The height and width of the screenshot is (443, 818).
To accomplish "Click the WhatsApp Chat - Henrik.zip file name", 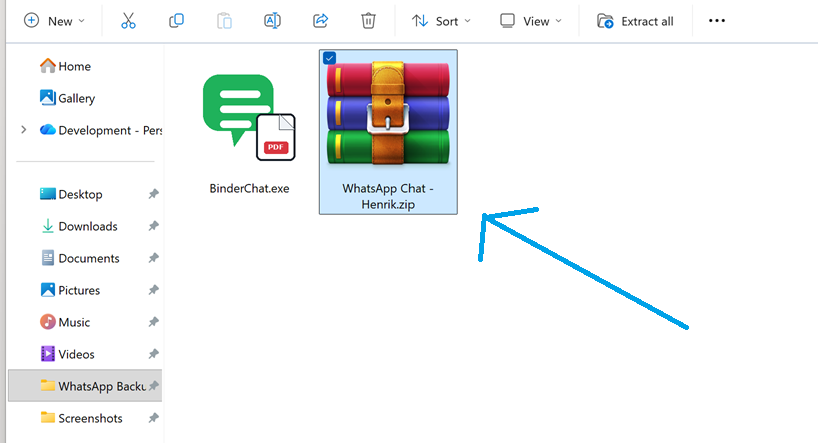I will [388, 196].
